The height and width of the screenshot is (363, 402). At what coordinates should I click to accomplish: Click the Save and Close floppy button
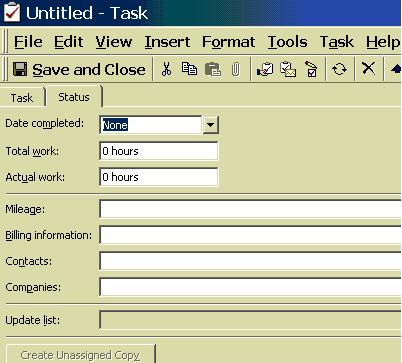[x=79, y=70]
